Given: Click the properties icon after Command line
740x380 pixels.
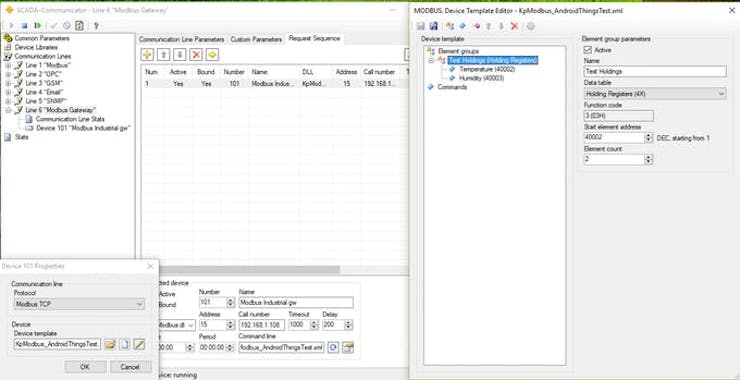Looking at the screenshot, I should coord(348,348).
